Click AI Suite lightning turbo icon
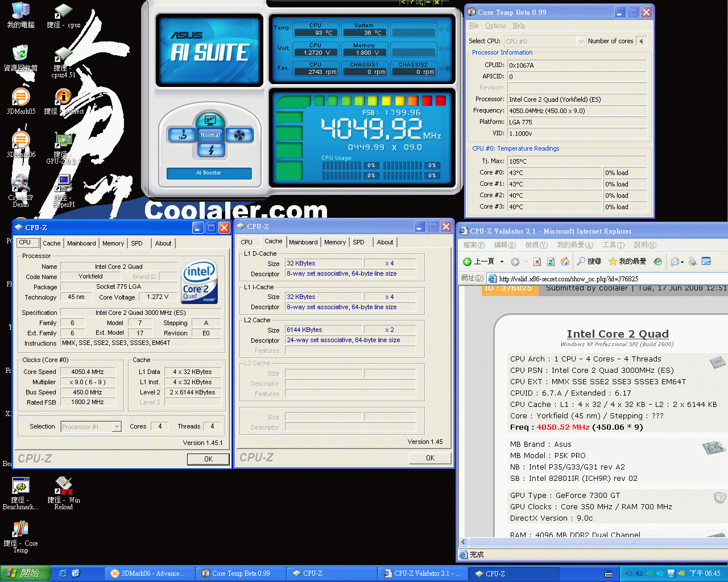 click(x=210, y=149)
